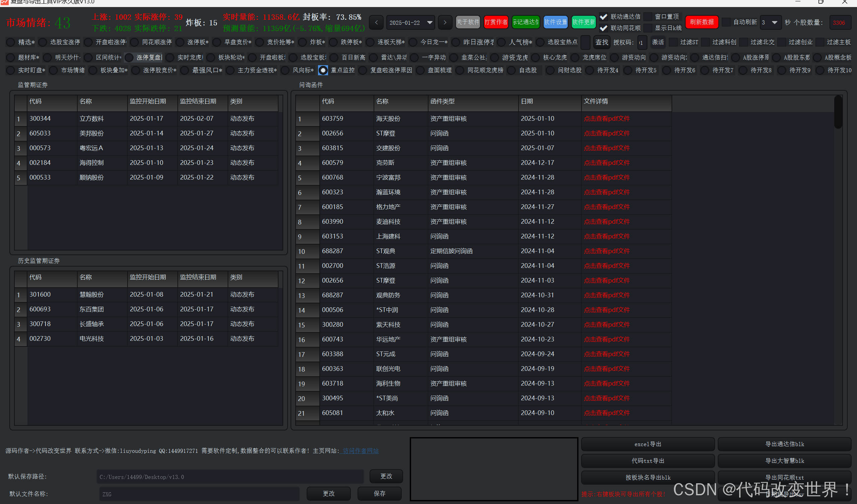
Task: Open the blue 软件设置 settings button
Action: pos(555,22)
